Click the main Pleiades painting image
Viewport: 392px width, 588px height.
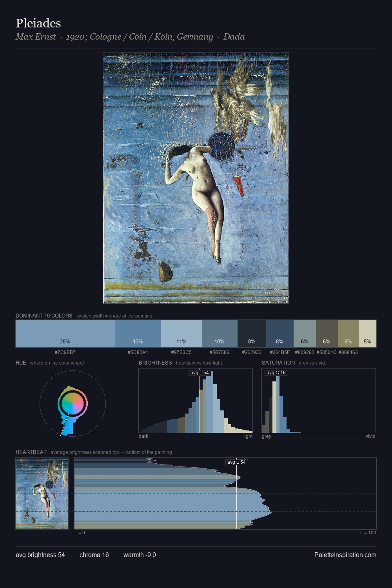196,178
